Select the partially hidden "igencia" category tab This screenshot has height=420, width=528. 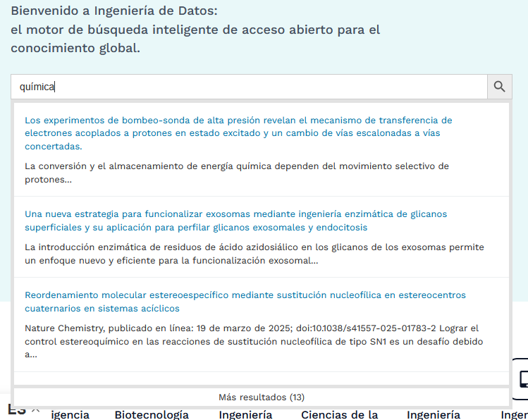point(70,414)
